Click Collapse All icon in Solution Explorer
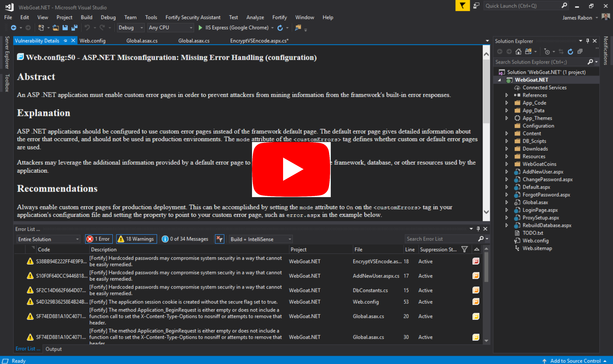Viewport: 613px width, 364px height. [x=580, y=51]
